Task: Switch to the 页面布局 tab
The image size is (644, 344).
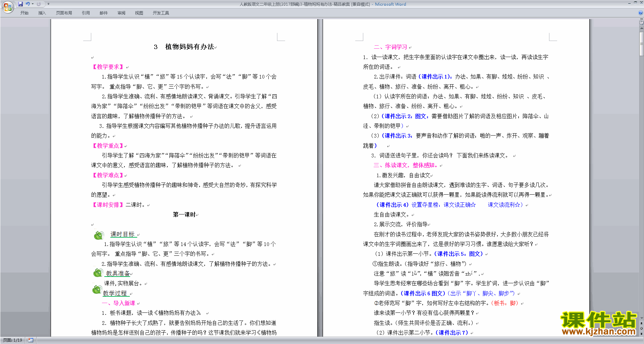Action: (x=64, y=13)
